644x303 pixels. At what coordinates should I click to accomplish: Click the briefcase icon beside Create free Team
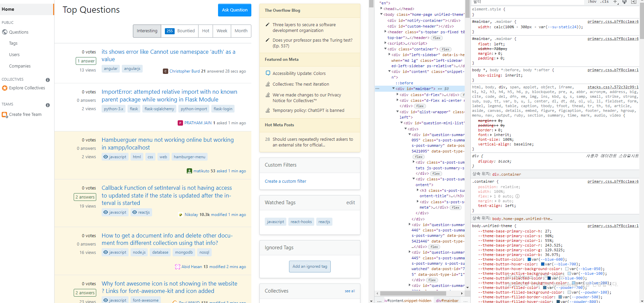pyautogui.click(x=5, y=115)
